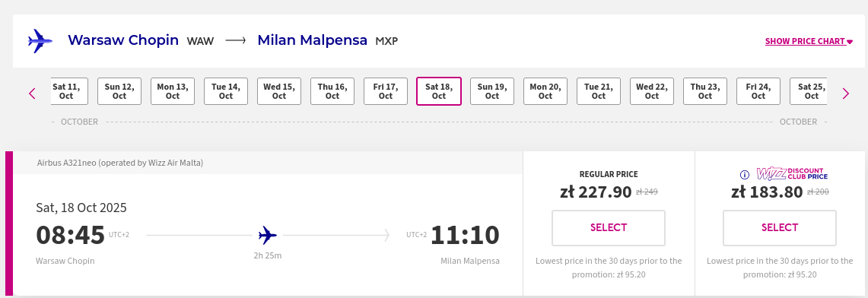Click the flight duration airplane icon
The width and height of the screenshot is (868, 298).
[x=268, y=236]
